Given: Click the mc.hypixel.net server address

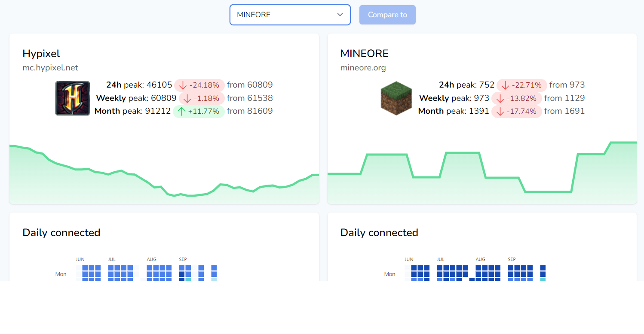Looking at the screenshot, I should pos(50,67).
